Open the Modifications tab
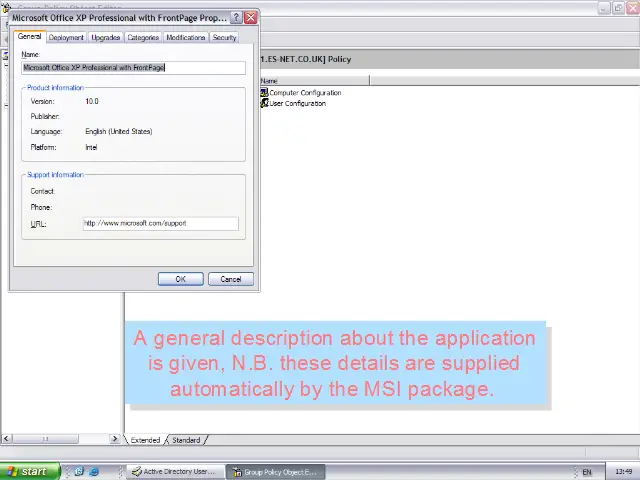This screenshot has height=480, width=640. coord(185,38)
